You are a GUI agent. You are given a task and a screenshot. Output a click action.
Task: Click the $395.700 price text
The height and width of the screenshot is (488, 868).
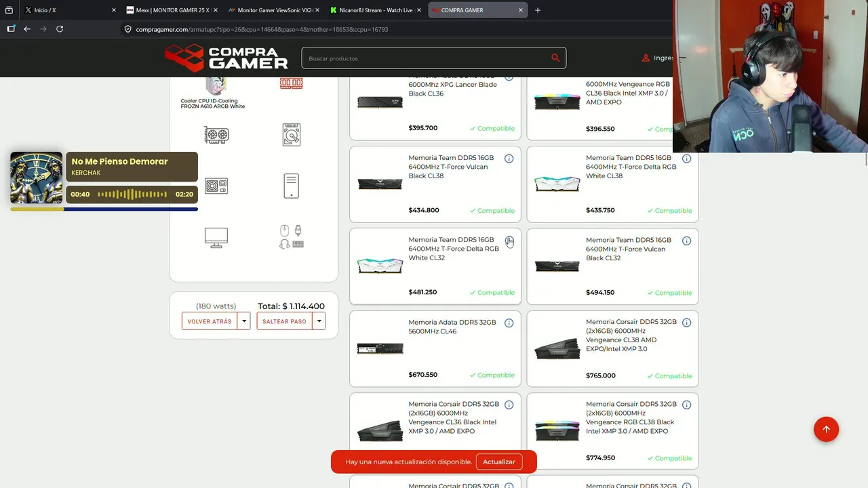click(x=423, y=128)
